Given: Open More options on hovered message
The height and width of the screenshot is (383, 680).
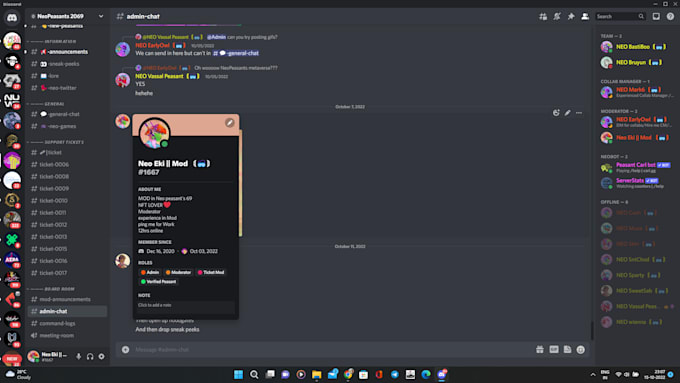Looking at the screenshot, I should pyautogui.click(x=579, y=113).
